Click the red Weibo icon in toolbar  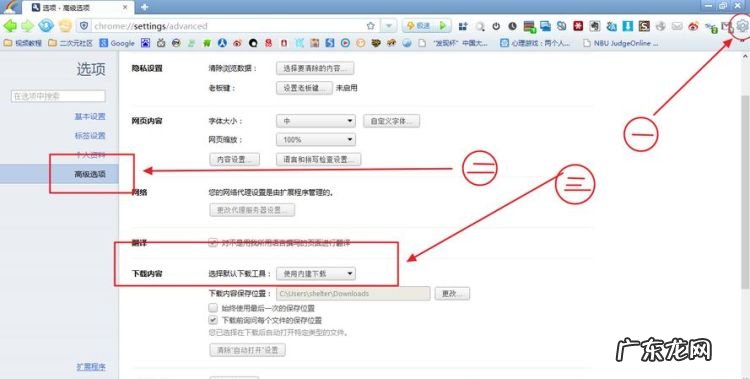pyautogui.click(x=693, y=26)
